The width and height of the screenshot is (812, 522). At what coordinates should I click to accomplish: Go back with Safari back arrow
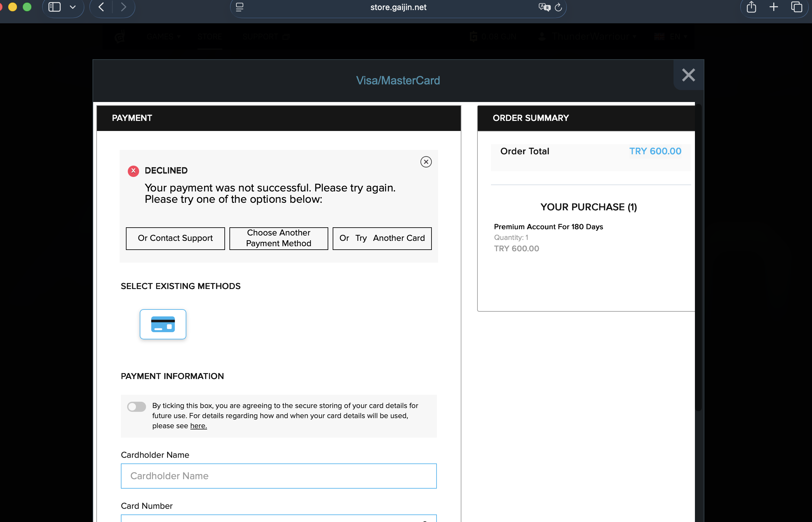click(x=101, y=7)
